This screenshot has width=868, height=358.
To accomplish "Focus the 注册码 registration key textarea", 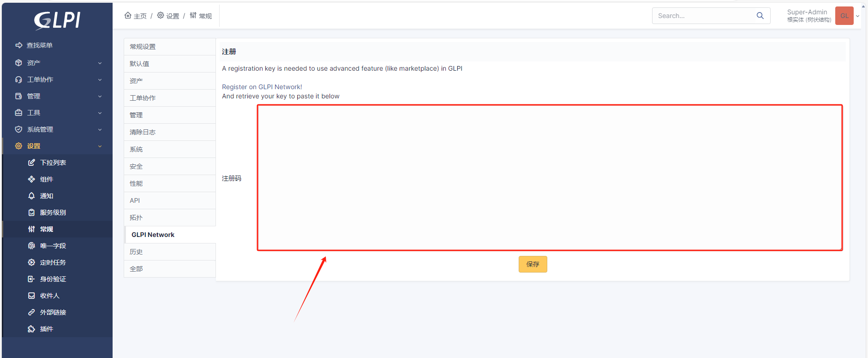I will [x=550, y=178].
